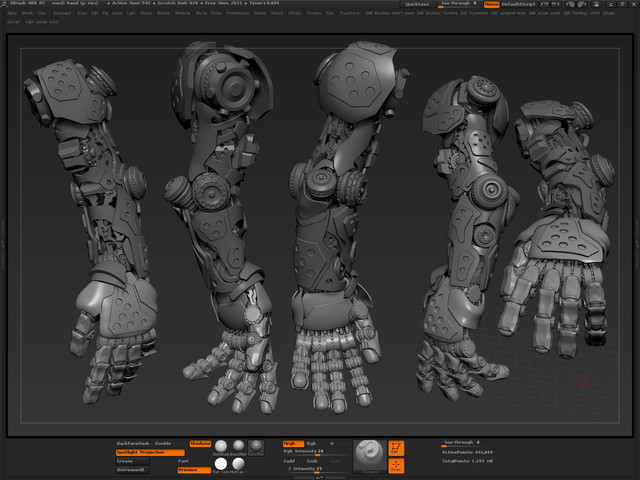Disable the Spotlight Projection toggle
Image resolution: width=640 pixels, height=480 pixels.
[148, 452]
